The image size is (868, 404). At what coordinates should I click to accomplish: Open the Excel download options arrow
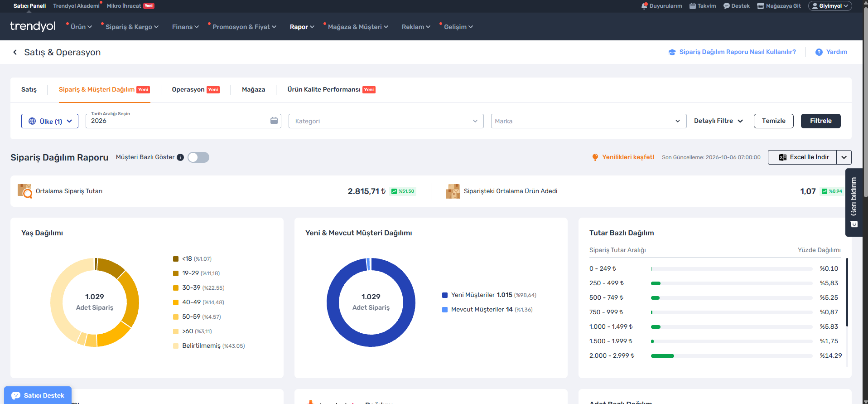coord(844,157)
